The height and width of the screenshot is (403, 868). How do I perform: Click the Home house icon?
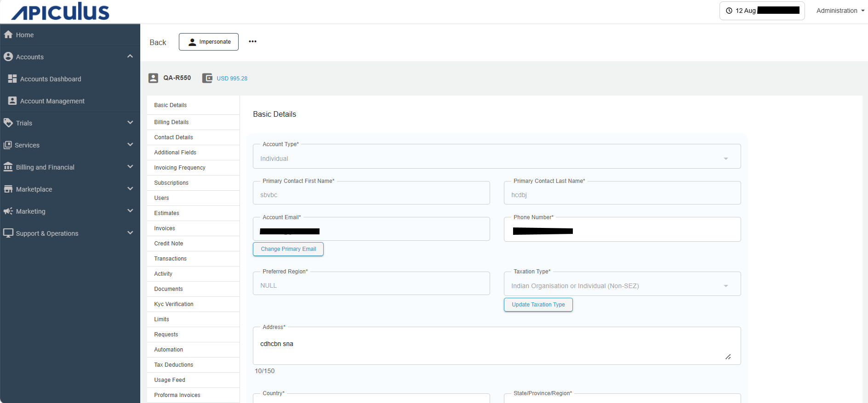(8, 34)
